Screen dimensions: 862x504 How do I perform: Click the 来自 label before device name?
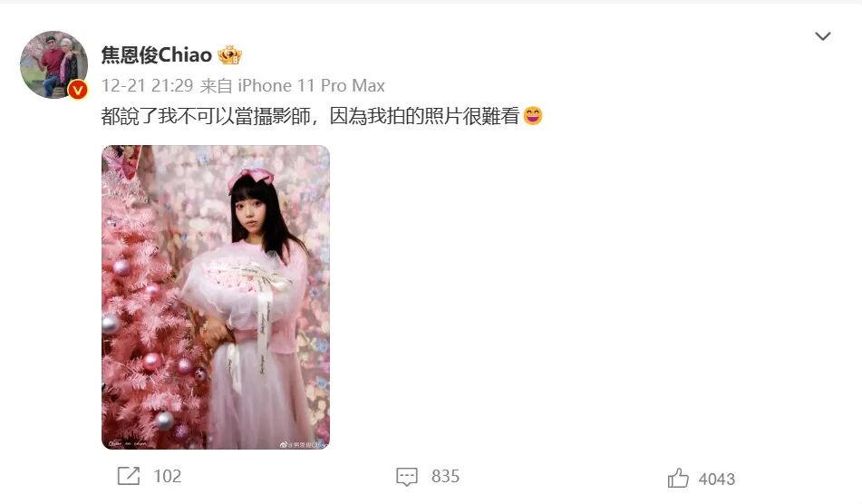point(216,86)
